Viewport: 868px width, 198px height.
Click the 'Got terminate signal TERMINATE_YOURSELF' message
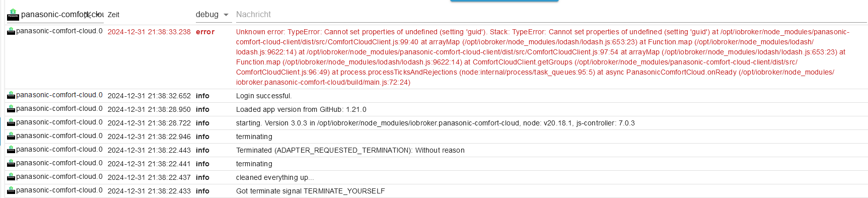311,191
